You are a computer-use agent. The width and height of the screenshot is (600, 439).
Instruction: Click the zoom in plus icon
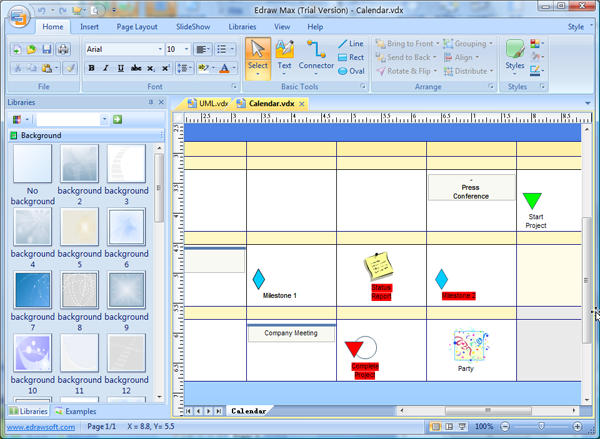tap(577, 426)
